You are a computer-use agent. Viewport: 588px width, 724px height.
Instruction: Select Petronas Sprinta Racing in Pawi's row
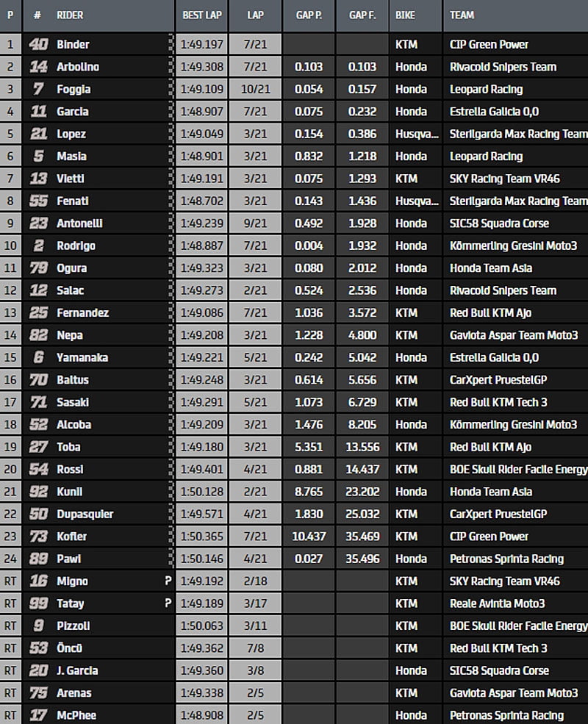pyautogui.click(x=506, y=559)
